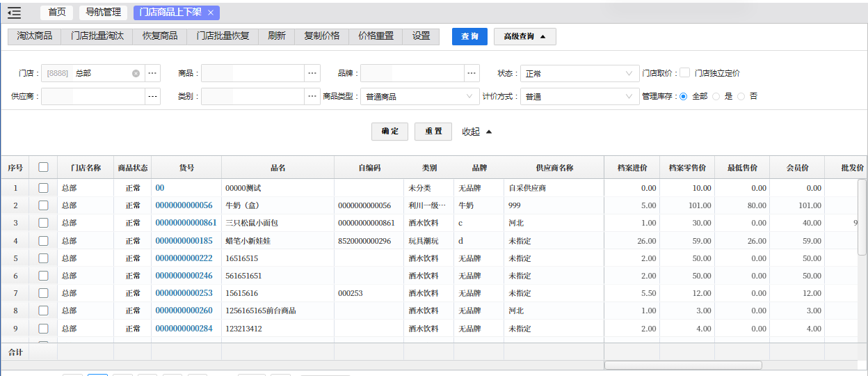Check row 3 三只松鼠小面包 checkbox

tap(43, 223)
